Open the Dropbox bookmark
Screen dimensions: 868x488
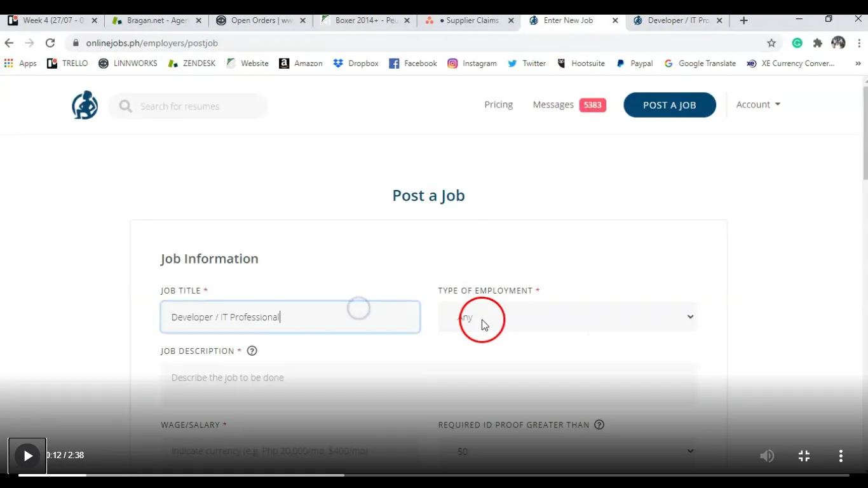coord(356,64)
